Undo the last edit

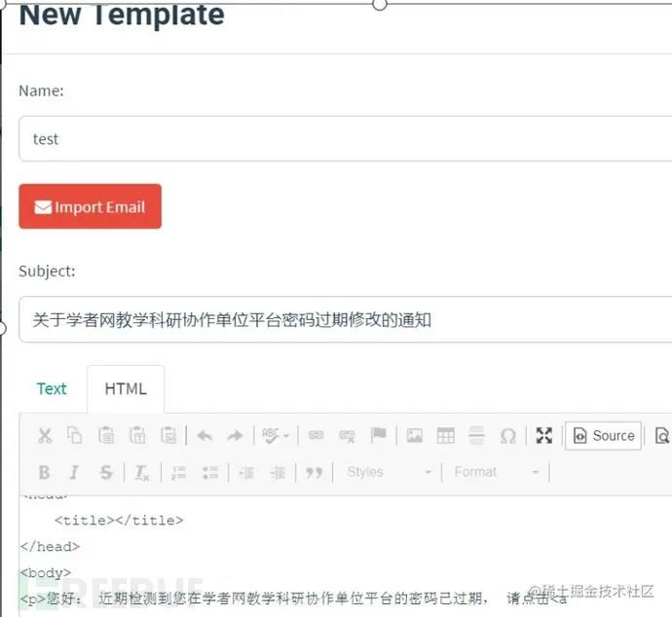tap(205, 436)
